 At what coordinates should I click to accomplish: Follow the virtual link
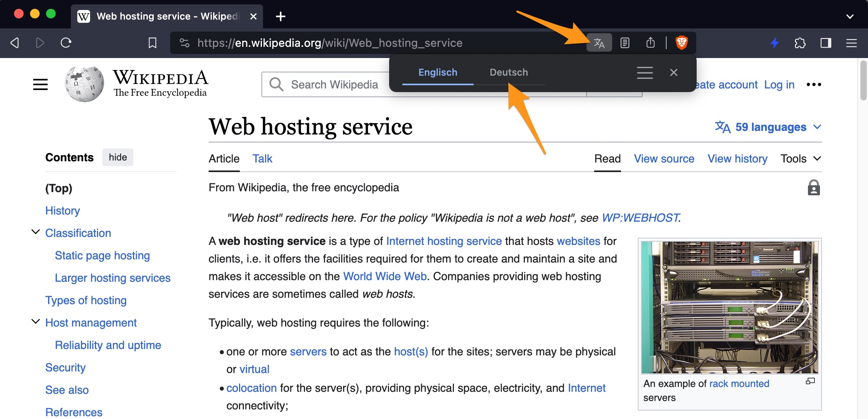coord(254,369)
